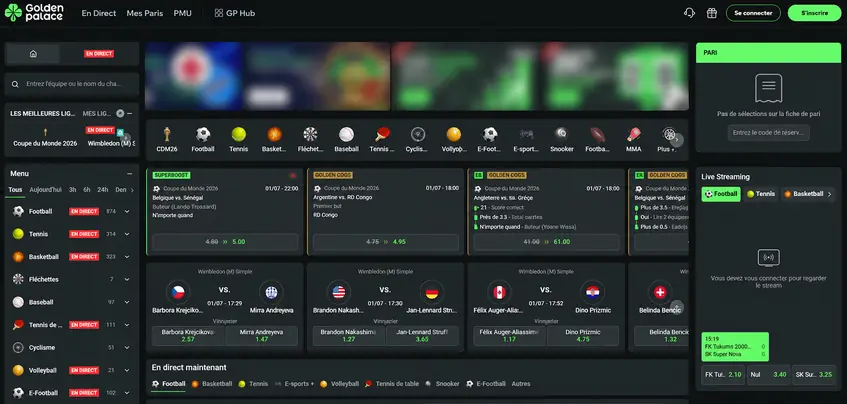Open En Direct in top navigation

(99, 13)
